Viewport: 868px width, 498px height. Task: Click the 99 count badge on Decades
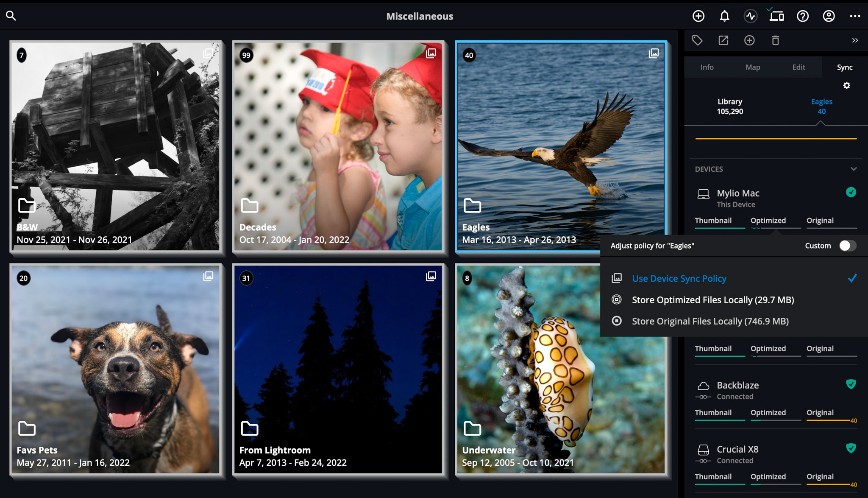(246, 55)
